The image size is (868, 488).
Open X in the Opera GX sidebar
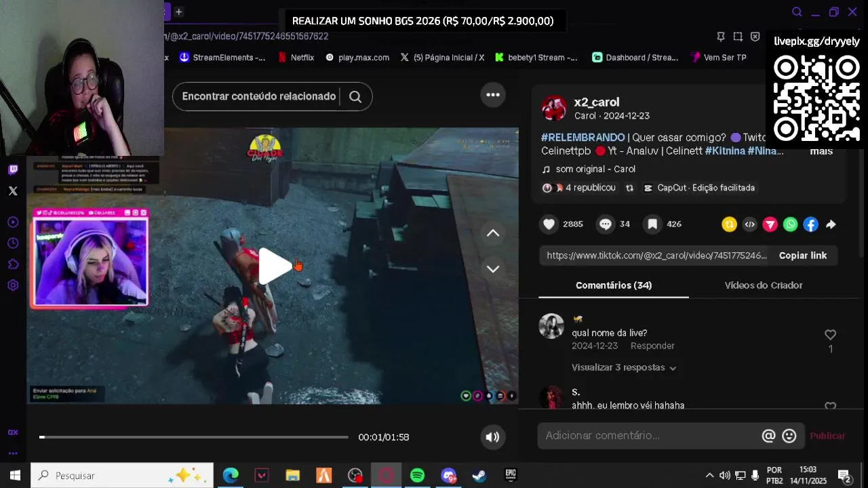(x=13, y=191)
